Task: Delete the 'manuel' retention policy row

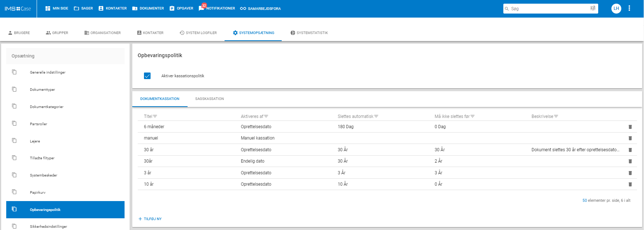Action: [x=630, y=138]
